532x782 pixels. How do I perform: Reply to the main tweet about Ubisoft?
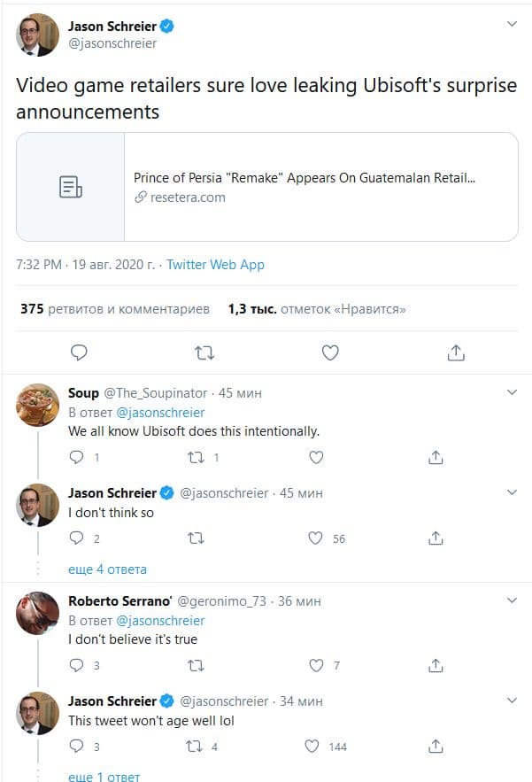[x=79, y=352]
